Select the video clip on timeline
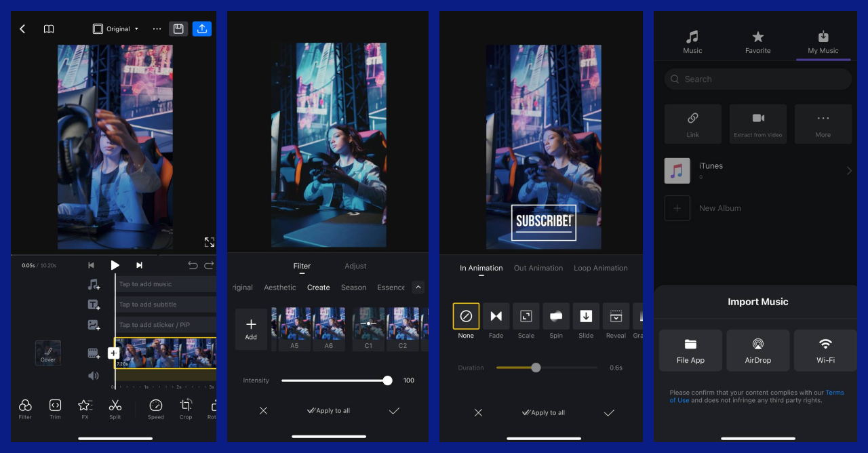Image resolution: width=868 pixels, height=453 pixels. [167, 353]
